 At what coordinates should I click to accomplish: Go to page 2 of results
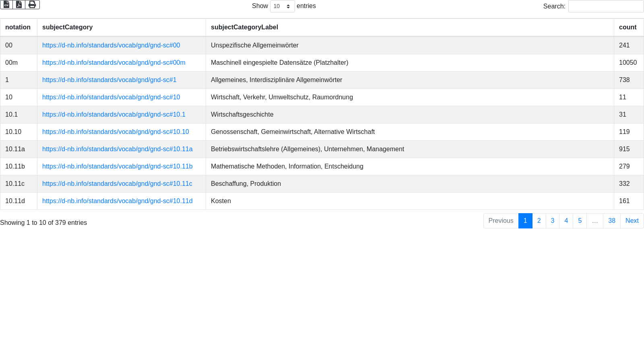click(539, 221)
